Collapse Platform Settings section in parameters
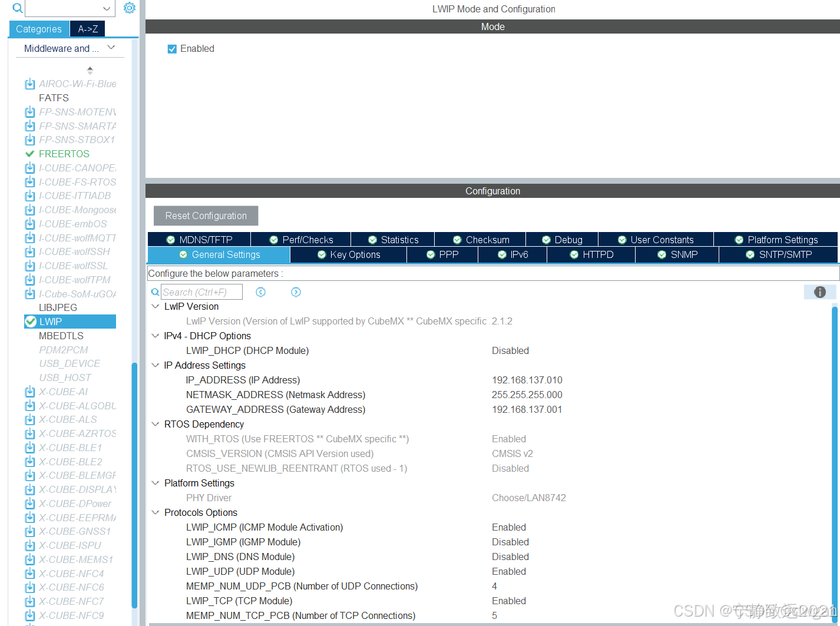The width and height of the screenshot is (840, 626). click(x=156, y=483)
